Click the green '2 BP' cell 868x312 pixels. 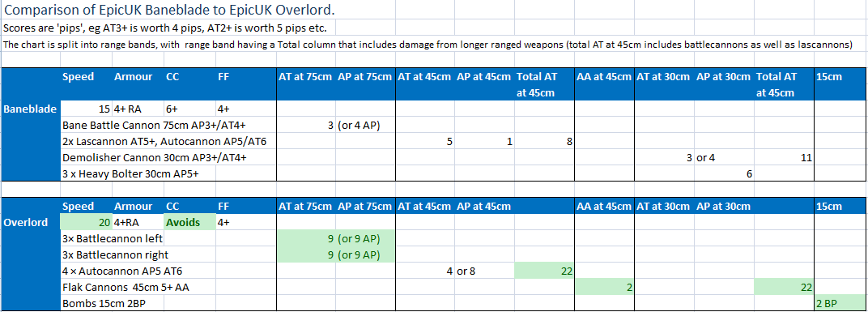(840, 303)
